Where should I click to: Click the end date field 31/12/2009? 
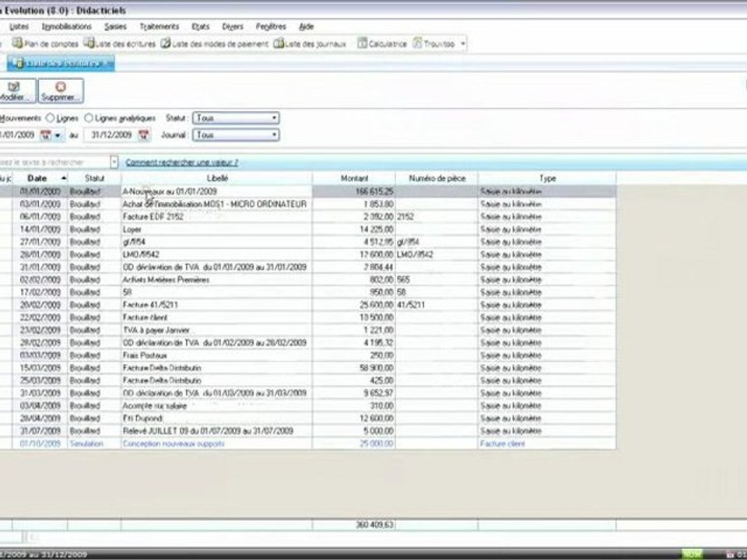tap(111, 135)
